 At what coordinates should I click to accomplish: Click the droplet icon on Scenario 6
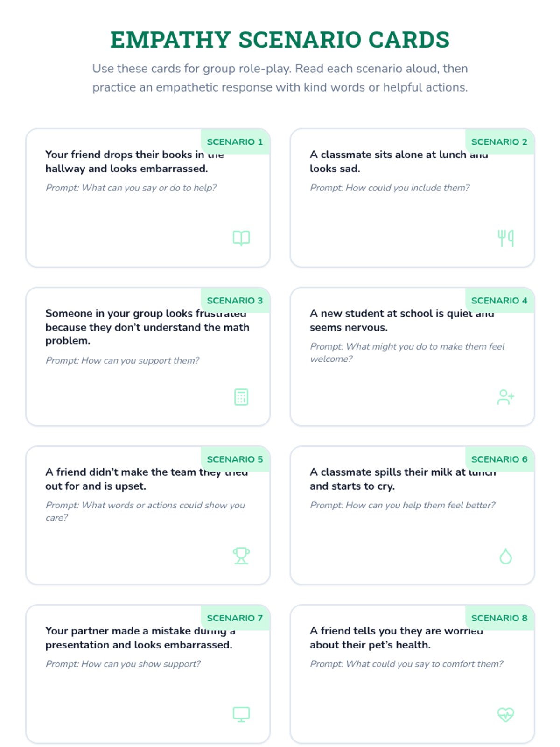tap(506, 556)
